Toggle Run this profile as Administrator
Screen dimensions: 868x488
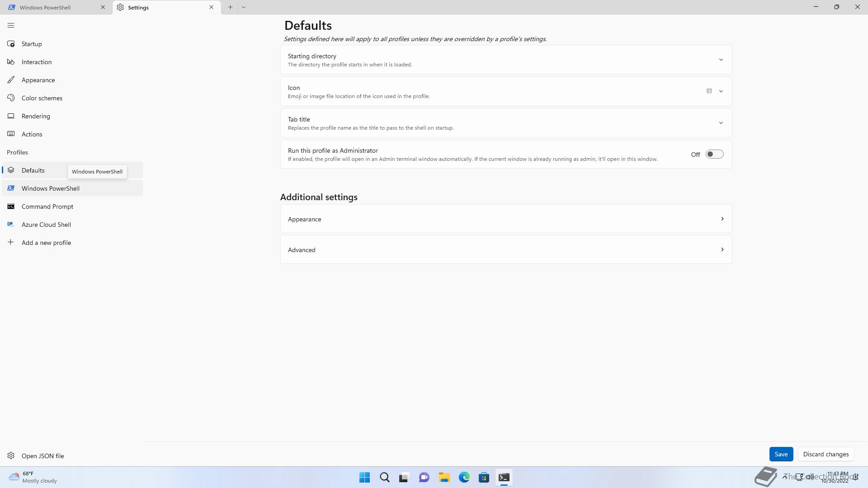coord(714,155)
